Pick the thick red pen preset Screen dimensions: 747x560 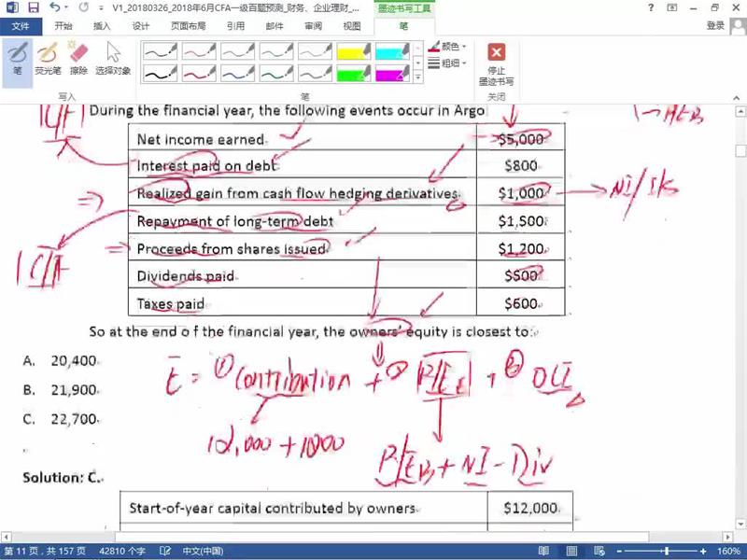tap(199, 73)
